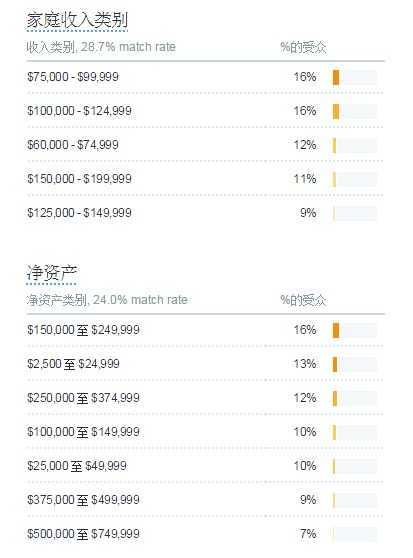Click the bar for $75,000 - $99,999
The width and height of the screenshot is (413, 558).
pyautogui.click(x=355, y=77)
